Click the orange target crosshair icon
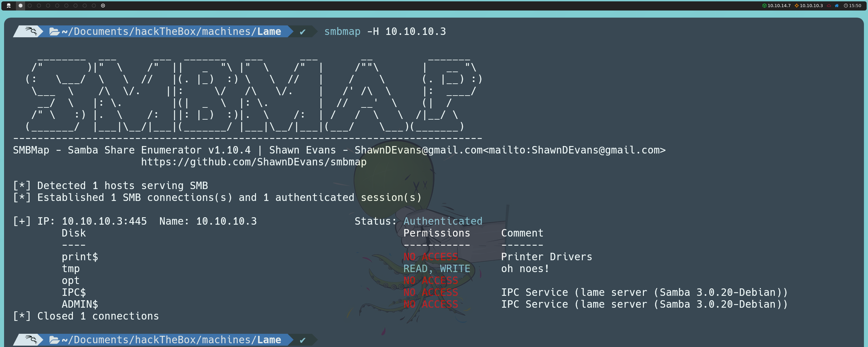Image resolution: width=868 pixels, height=347 pixels. point(796,5)
